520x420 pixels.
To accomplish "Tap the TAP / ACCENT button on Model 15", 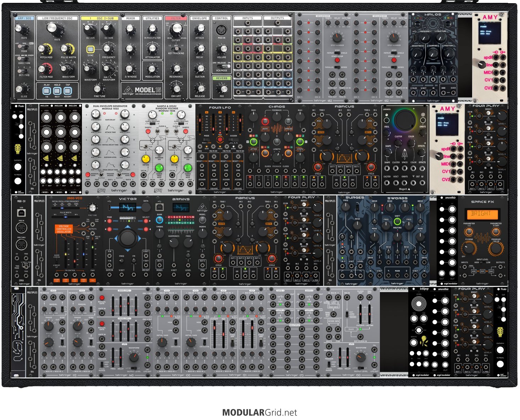I will 68,90.
